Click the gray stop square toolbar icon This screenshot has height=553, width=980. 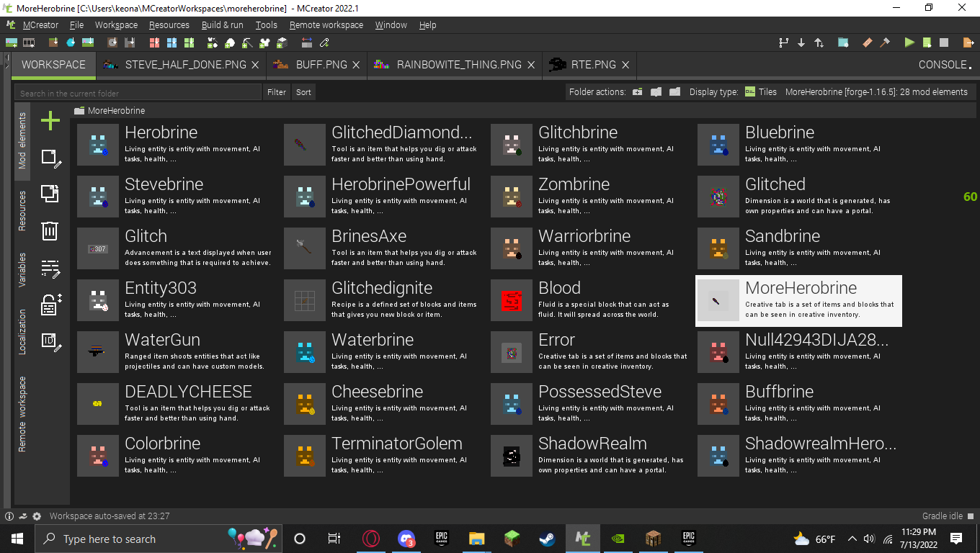[x=944, y=42]
